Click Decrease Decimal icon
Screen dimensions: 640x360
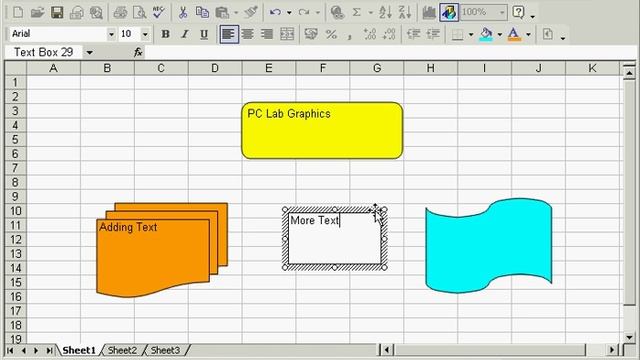click(389, 34)
